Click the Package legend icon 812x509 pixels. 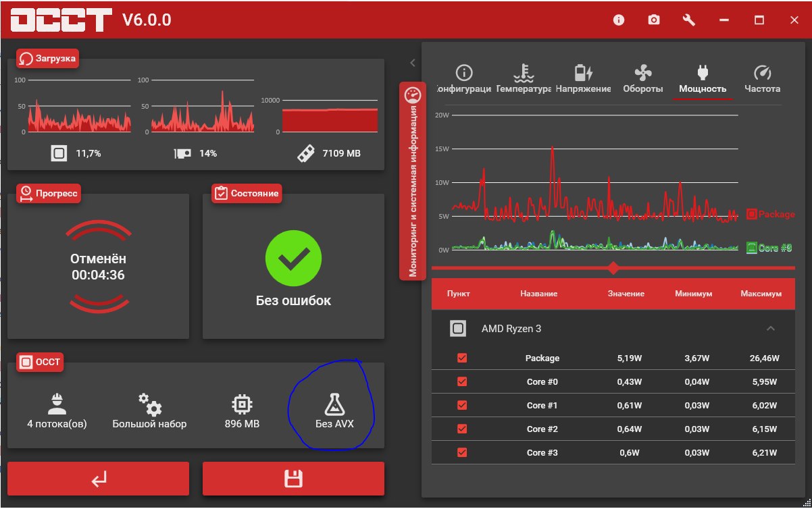(x=751, y=215)
